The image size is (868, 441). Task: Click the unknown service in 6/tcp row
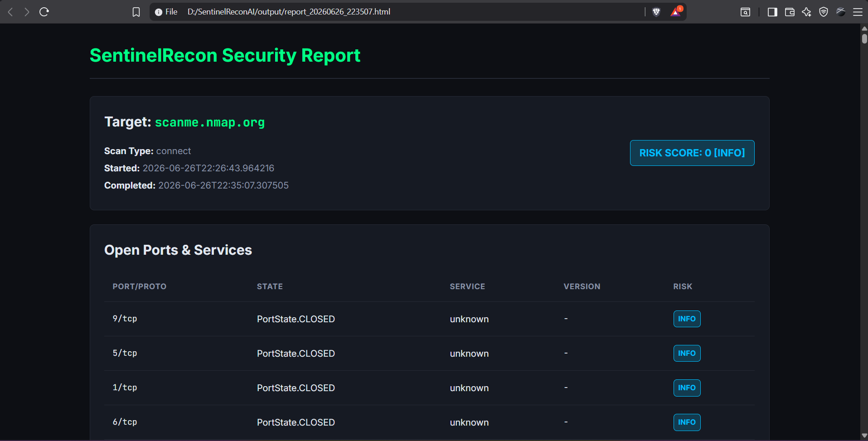(469, 422)
